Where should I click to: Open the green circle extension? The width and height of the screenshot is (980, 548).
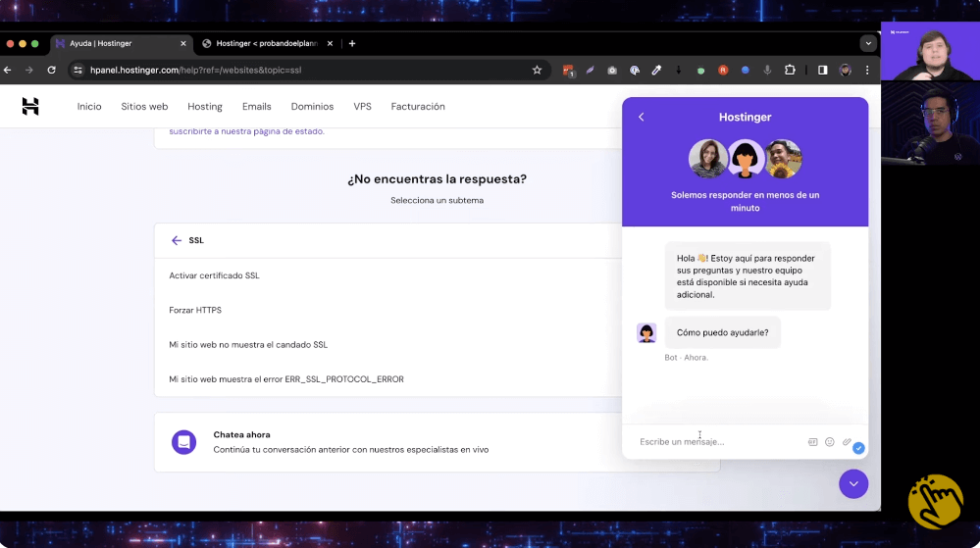[700, 71]
